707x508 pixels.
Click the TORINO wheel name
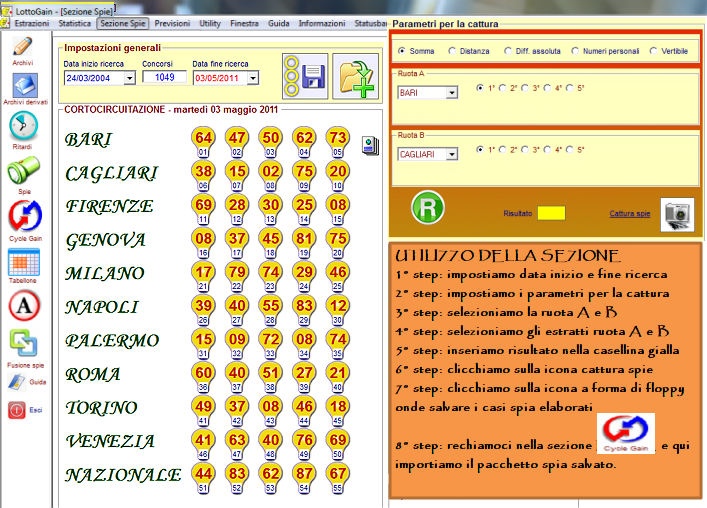point(101,408)
